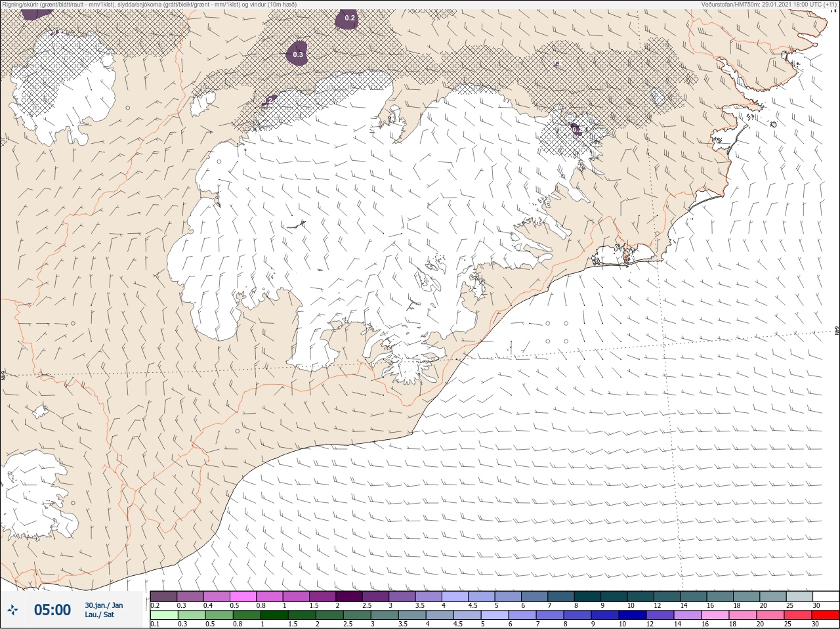Select the 30.jan./ Jan date text
The height and width of the screenshot is (629, 840).
pyautogui.click(x=104, y=605)
